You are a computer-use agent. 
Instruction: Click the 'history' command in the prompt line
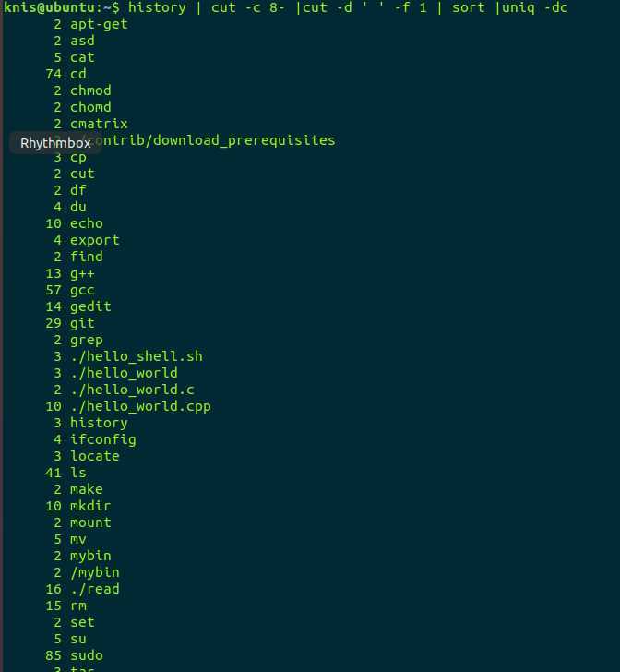pos(157,7)
